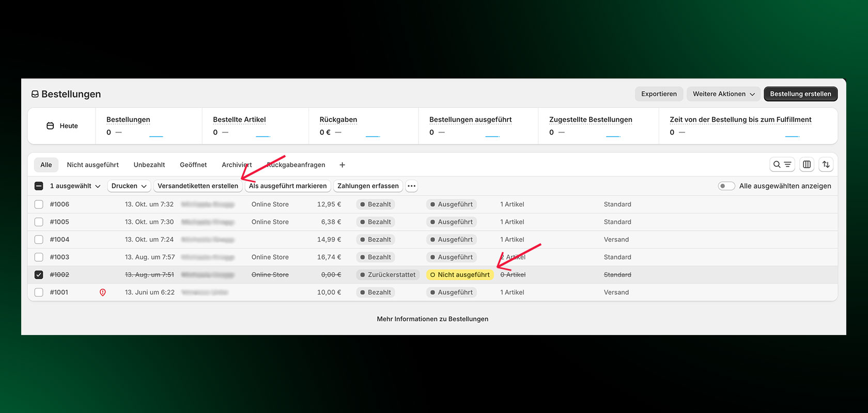Switch to the Alle tab
Screen dimensions: 868x413
pyautogui.click(x=46, y=165)
